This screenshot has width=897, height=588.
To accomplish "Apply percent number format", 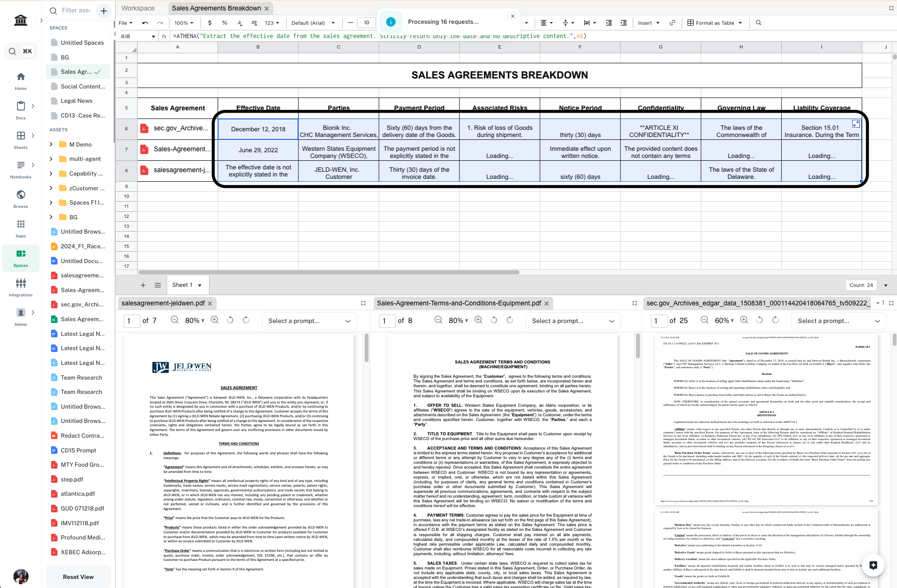I will point(225,23).
